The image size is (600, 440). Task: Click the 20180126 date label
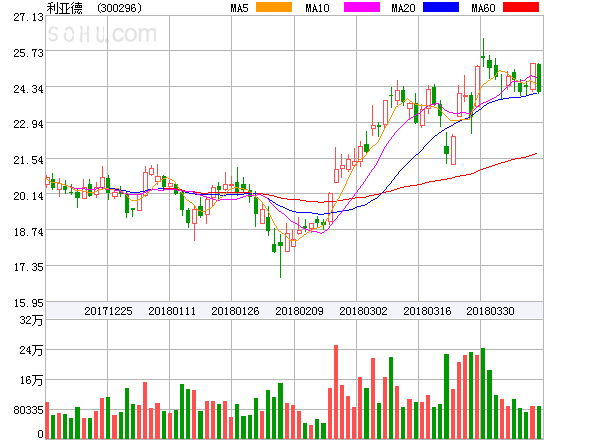[x=235, y=311]
